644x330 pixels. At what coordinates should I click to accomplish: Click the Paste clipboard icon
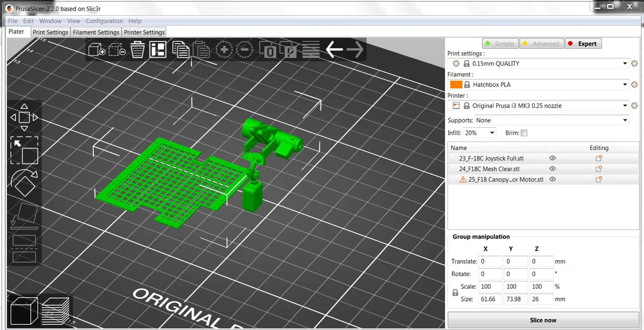[x=201, y=50]
